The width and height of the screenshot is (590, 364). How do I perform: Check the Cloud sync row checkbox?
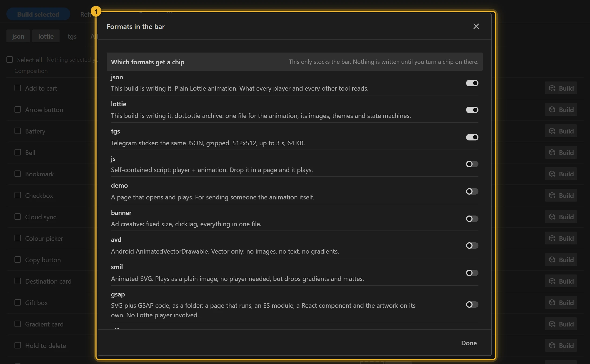[18, 217]
